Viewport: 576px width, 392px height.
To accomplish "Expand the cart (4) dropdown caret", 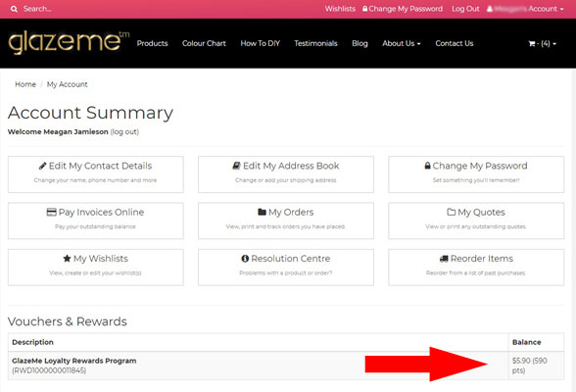I will [x=554, y=44].
